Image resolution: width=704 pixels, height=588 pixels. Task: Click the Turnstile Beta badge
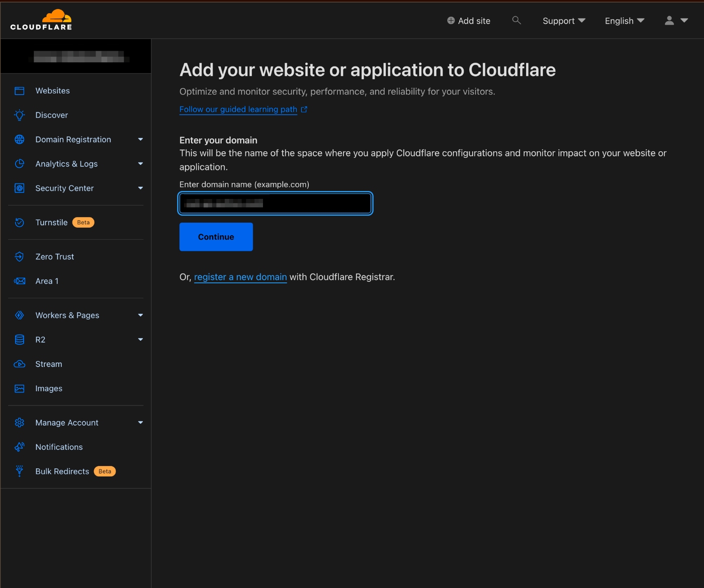(x=83, y=223)
